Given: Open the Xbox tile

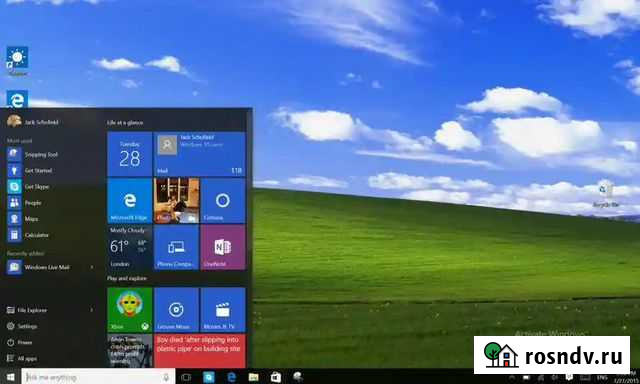Looking at the screenshot, I should tap(129, 310).
